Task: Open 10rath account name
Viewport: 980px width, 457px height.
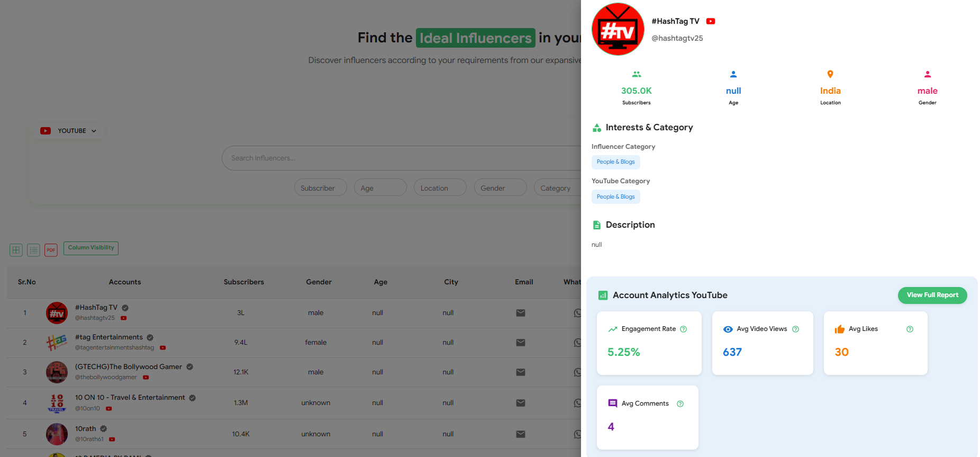Action: tap(86, 429)
